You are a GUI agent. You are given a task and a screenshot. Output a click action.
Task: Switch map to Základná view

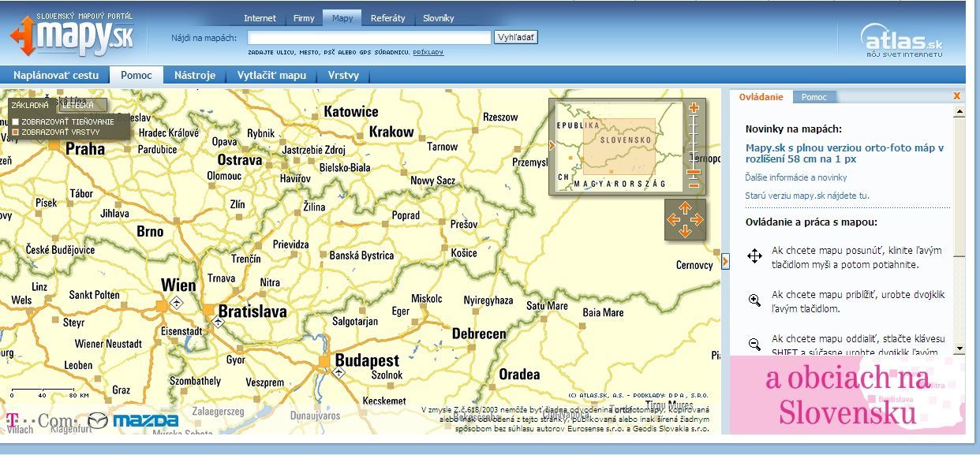coord(30,105)
